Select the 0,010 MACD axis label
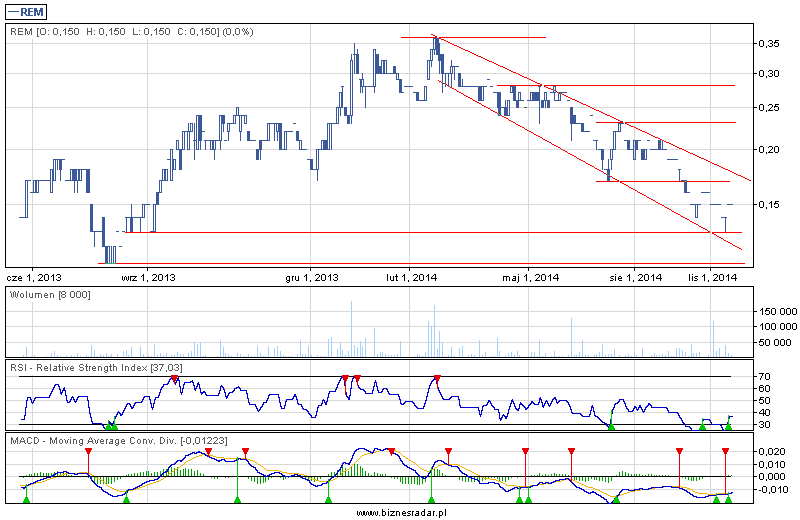800x520 pixels. tap(772, 464)
